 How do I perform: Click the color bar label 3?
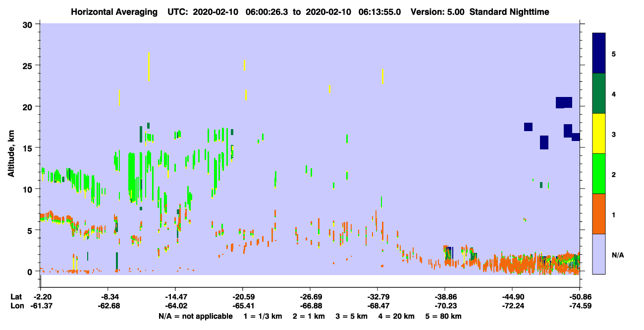(x=614, y=134)
